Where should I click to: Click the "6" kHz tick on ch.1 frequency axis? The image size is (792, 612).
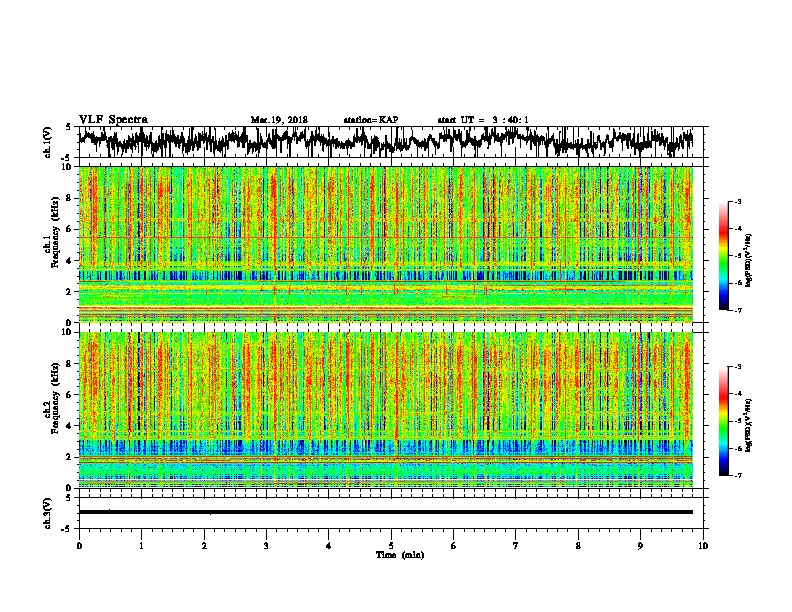pos(69,229)
